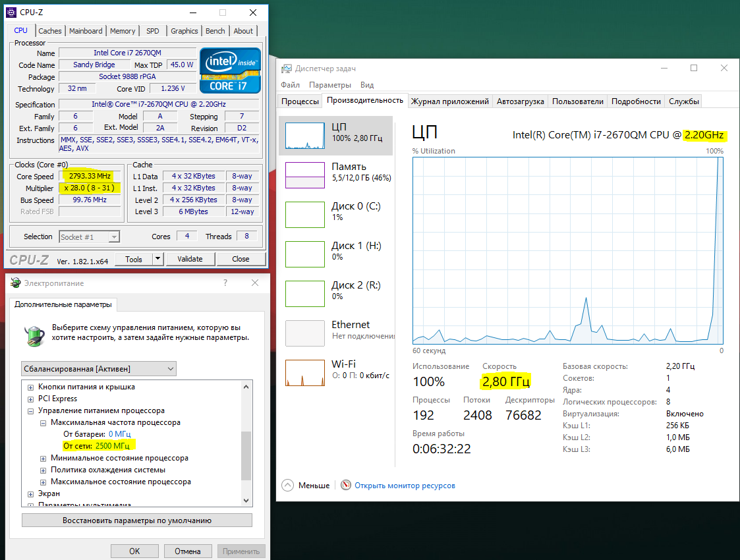The height and width of the screenshot is (560, 740).
Task: Open the Memory tab in CPU-Z
Action: pyautogui.click(x=123, y=31)
